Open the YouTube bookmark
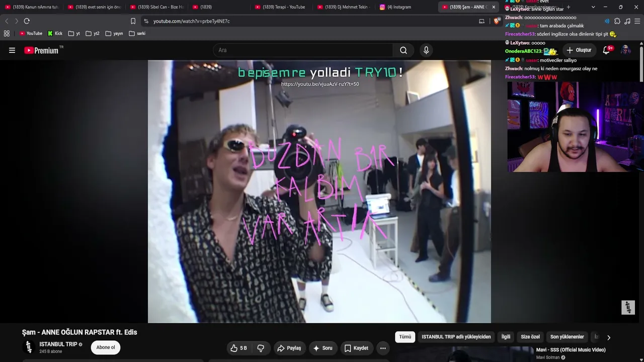 tap(31, 34)
